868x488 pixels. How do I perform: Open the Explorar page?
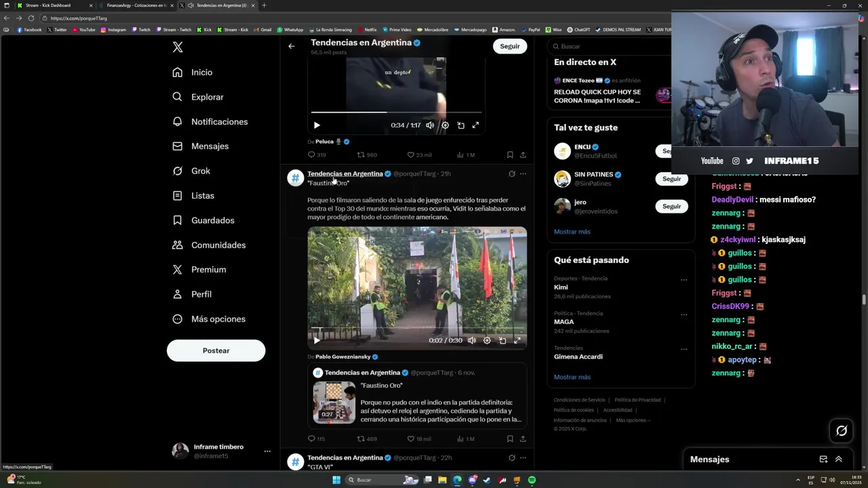tap(198, 97)
